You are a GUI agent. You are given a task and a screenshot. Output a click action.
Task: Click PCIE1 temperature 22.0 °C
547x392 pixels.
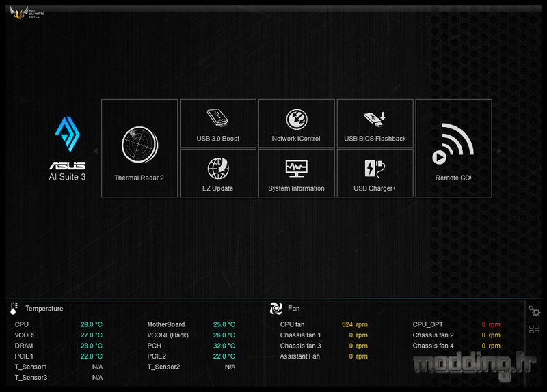click(92, 356)
